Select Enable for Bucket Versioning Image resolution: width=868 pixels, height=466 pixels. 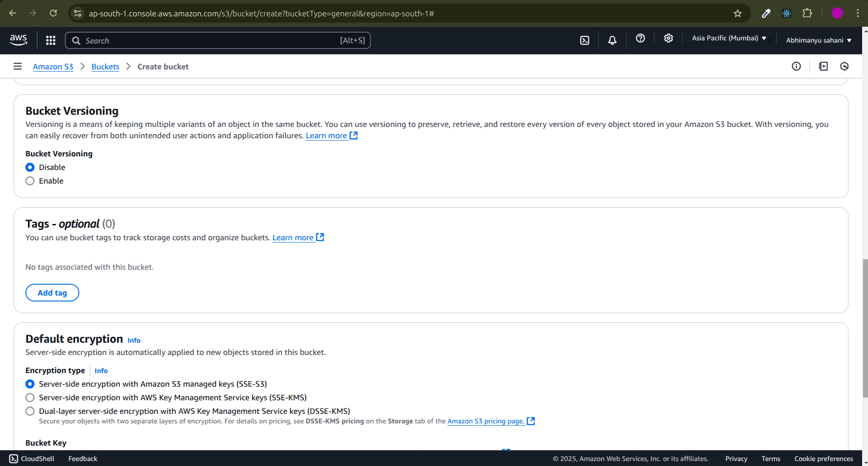[x=30, y=181]
